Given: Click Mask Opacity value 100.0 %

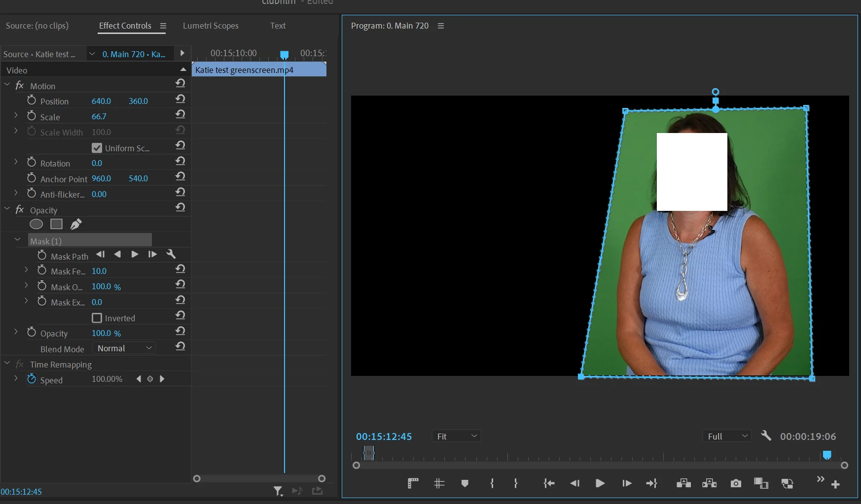Looking at the screenshot, I should [x=106, y=286].
